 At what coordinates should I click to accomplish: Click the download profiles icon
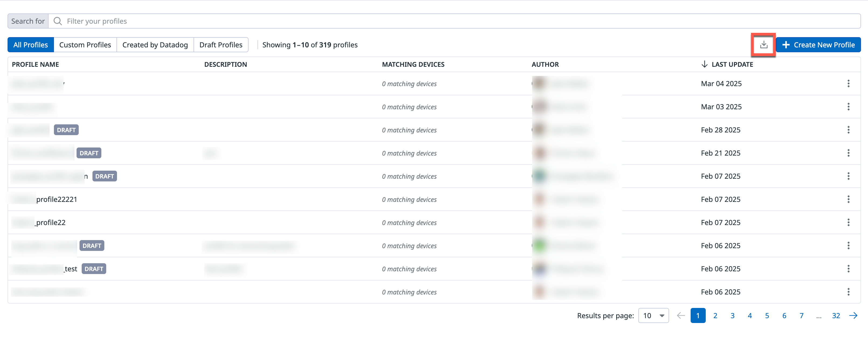[763, 45]
